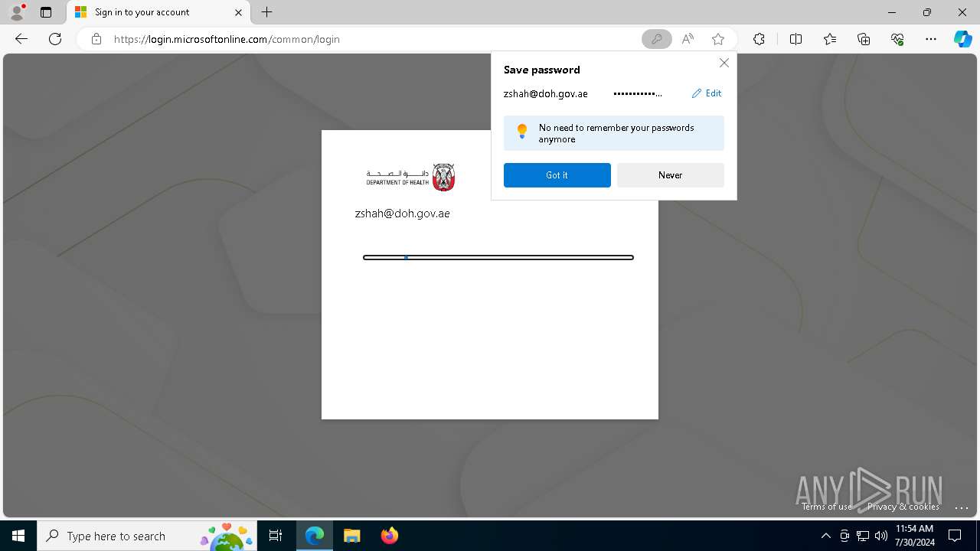This screenshot has height=551, width=980.
Task: Minimize the browser window
Action: (x=892, y=12)
